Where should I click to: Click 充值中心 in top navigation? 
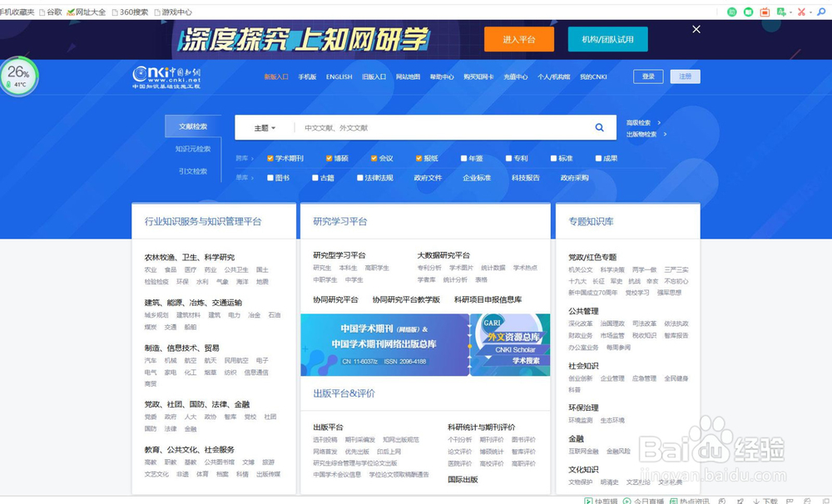[x=516, y=77]
